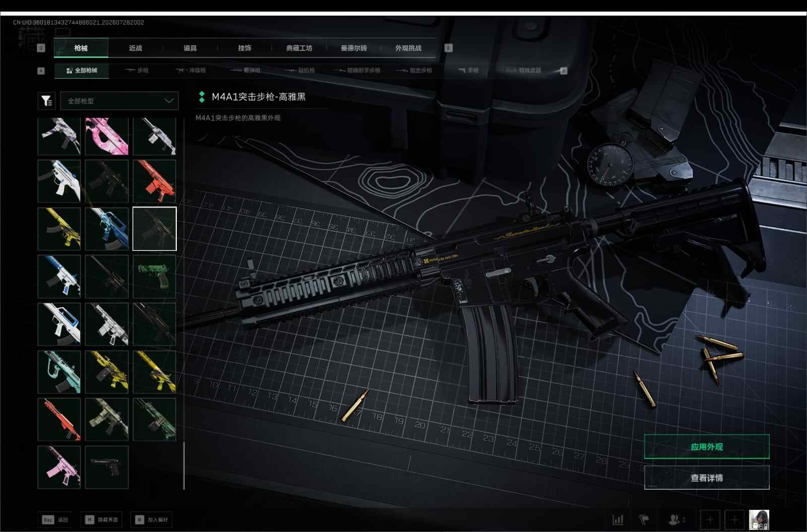
Task: Click the plus slot beside the team icon
Action: point(710,519)
